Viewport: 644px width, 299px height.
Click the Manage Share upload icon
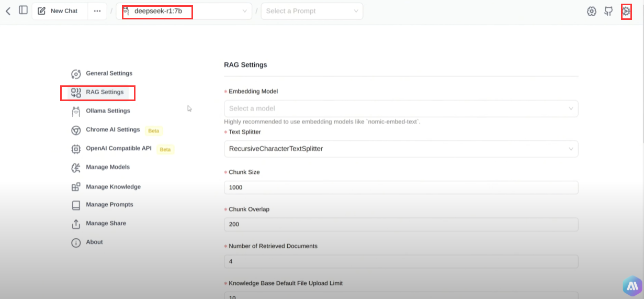point(76,224)
